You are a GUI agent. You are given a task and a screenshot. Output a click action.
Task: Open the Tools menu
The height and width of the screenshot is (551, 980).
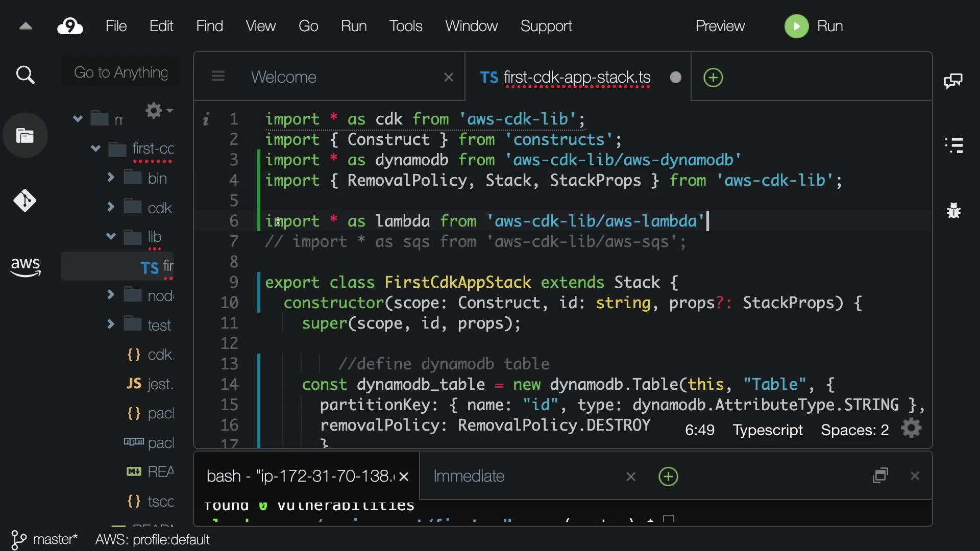pos(406,26)
